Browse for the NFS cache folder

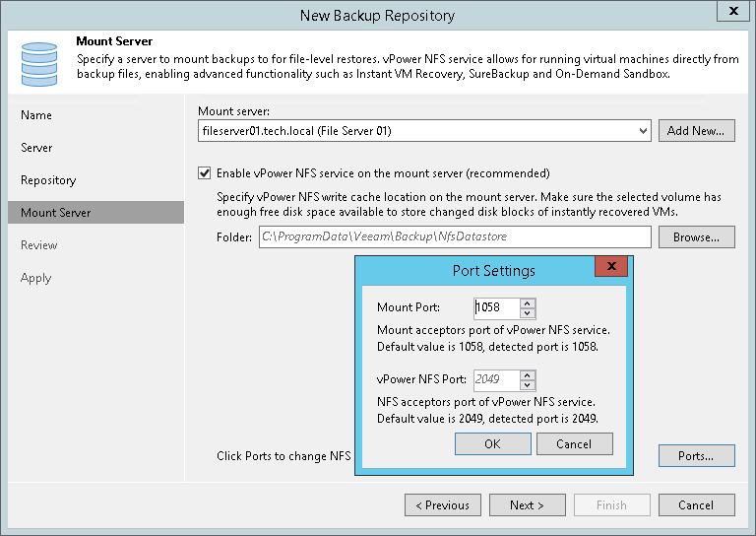[x=696, y=236]
